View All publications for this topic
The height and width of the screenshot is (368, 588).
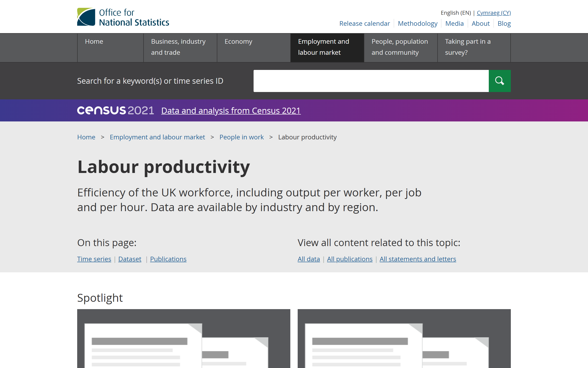coord(350,259)
